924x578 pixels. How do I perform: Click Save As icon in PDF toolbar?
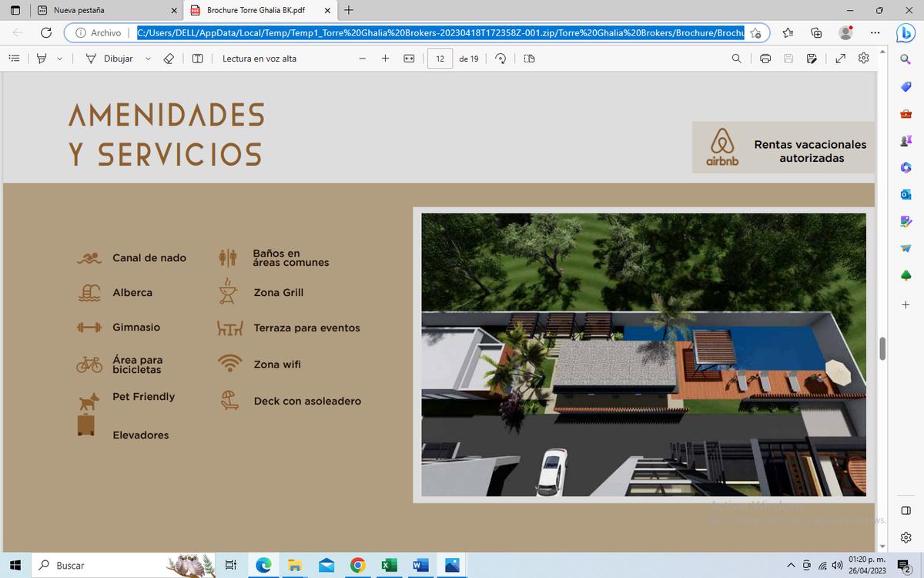pyautogui.click(x=812, y=59)
